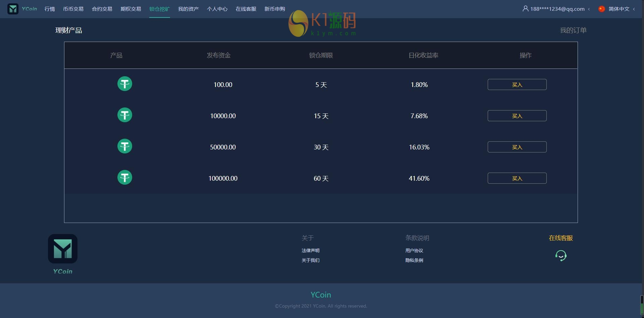Click the 产品 column header
644x318 pixels.
[x=116, y=55]
